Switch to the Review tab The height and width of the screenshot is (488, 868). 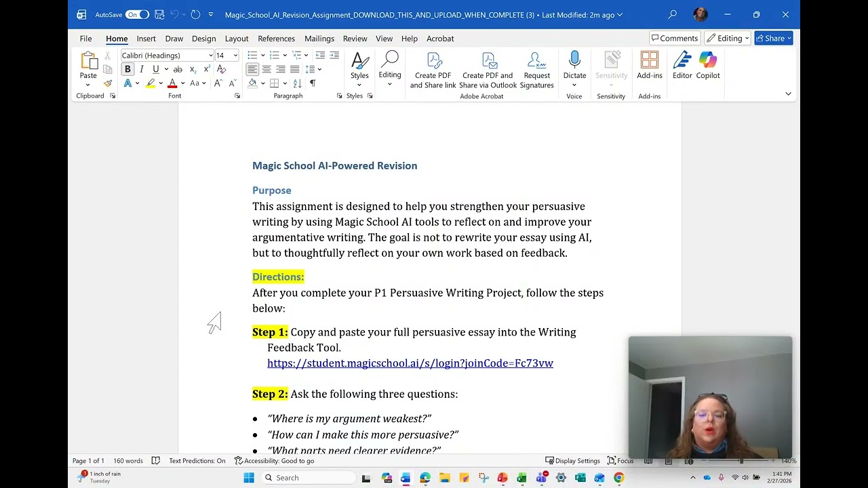click(x=355, y=39)
